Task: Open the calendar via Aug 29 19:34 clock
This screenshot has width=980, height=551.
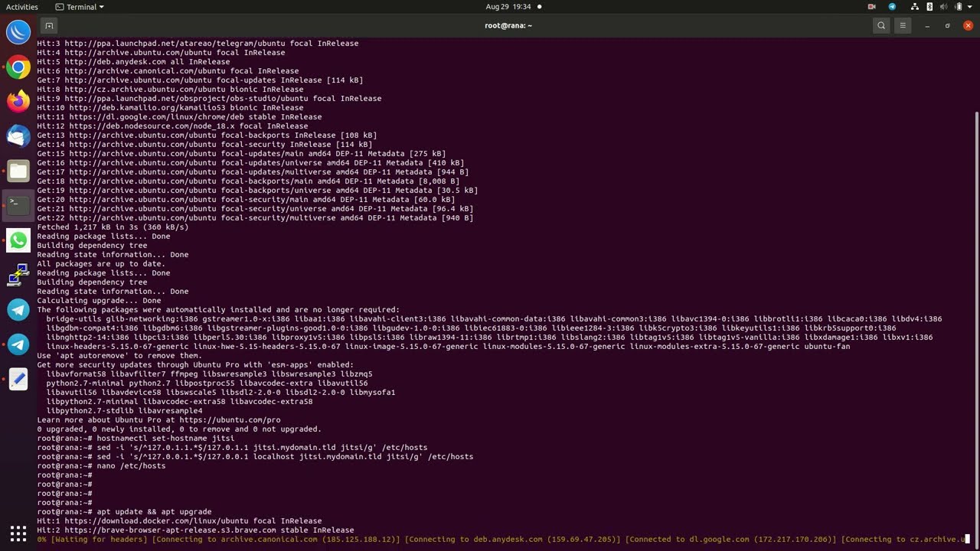Action: (x=508, y=7)
